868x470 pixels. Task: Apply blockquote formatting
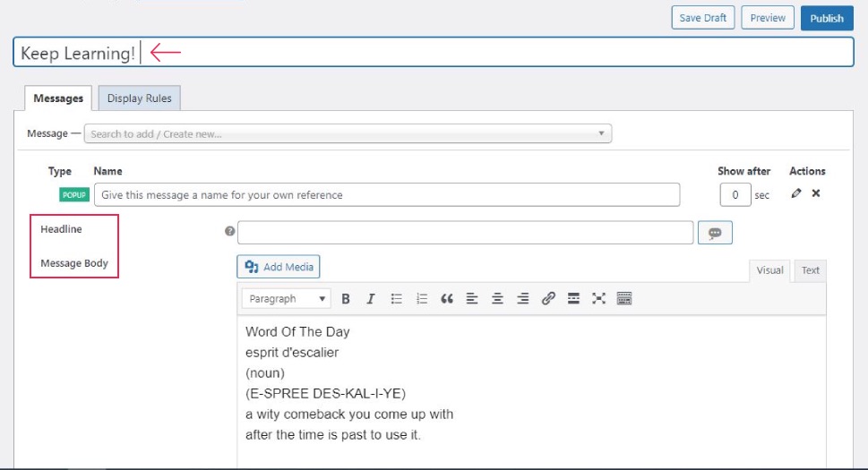click(x=447, y=299)
